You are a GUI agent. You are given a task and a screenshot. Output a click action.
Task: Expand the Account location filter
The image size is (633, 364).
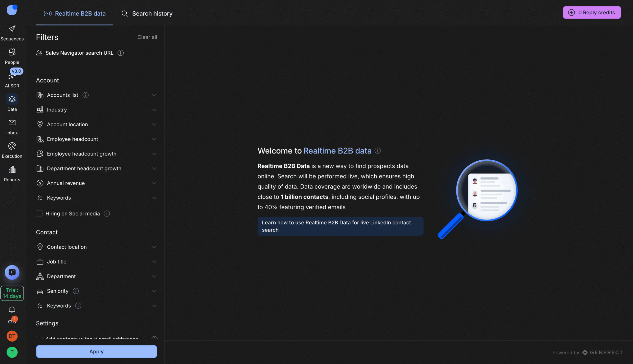click(154, 125)
